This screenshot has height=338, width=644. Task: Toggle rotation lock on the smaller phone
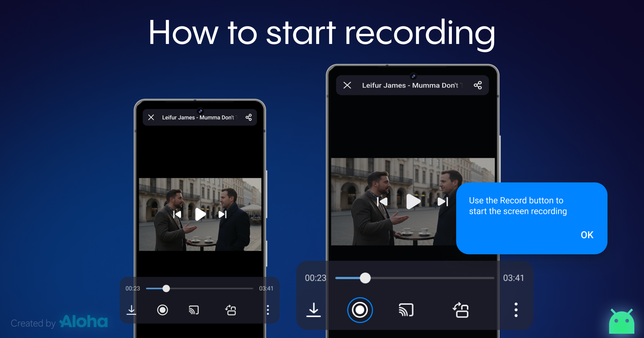click(231, 310)
